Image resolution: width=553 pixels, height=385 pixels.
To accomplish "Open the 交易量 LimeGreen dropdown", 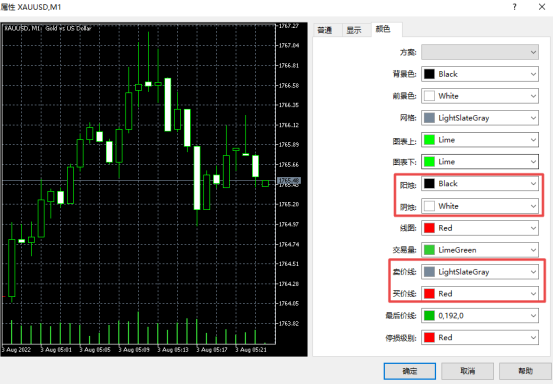I will tap(480, 250).
